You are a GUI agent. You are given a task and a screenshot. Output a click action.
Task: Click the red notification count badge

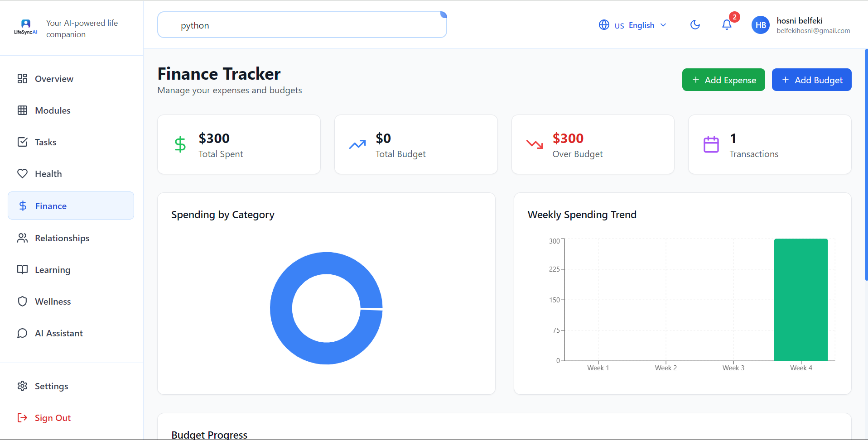click(x=734, y=17)
